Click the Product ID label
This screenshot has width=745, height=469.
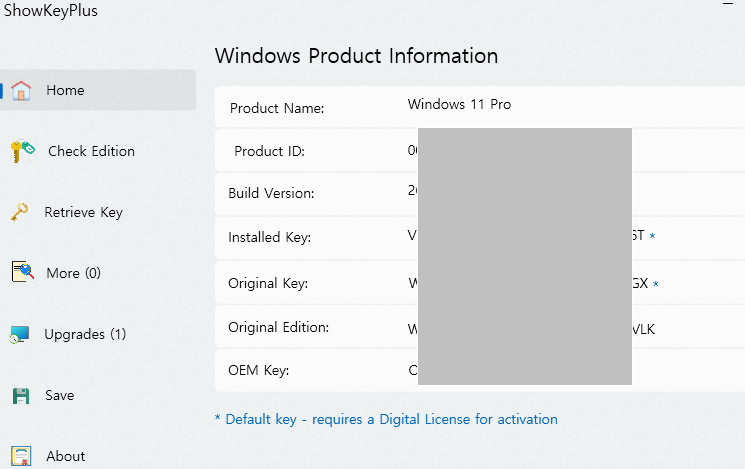coord(269,151)
